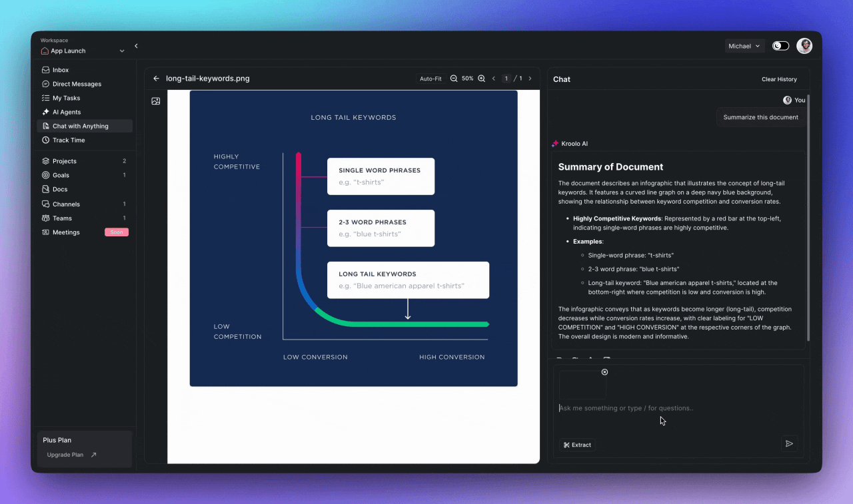Screen dimensions: 853x504
Task: Remove the attached image with the X icon
Action: pyautogui.click(x=604, y=372)
